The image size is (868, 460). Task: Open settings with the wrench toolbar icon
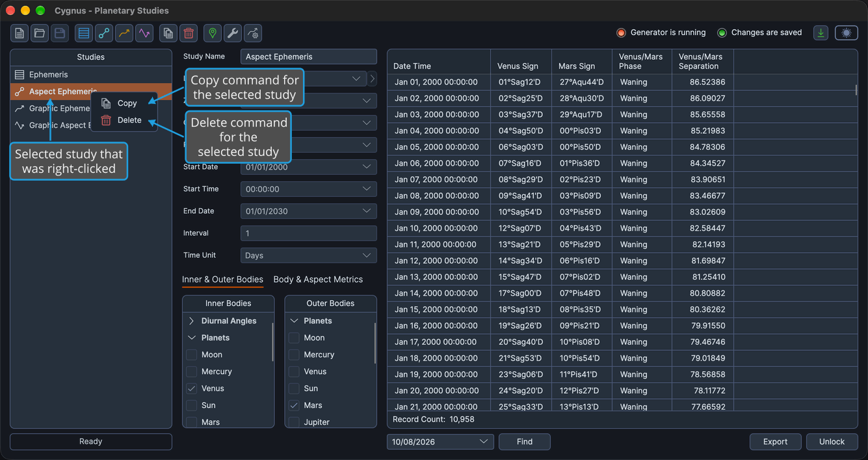(x=233, y=33)
